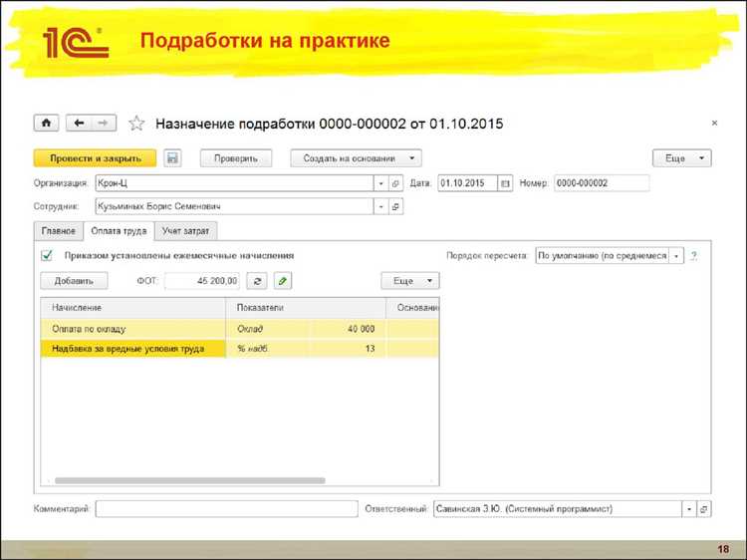Expand the Сотрудник dropdown list
Viewport: 747px width, 560px height.
coord(380,206)
